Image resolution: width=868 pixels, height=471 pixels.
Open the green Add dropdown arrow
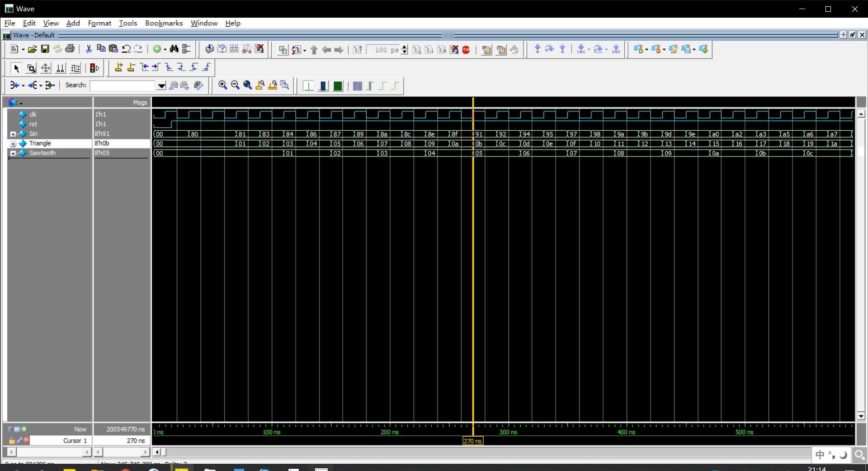tap(165, 50)
